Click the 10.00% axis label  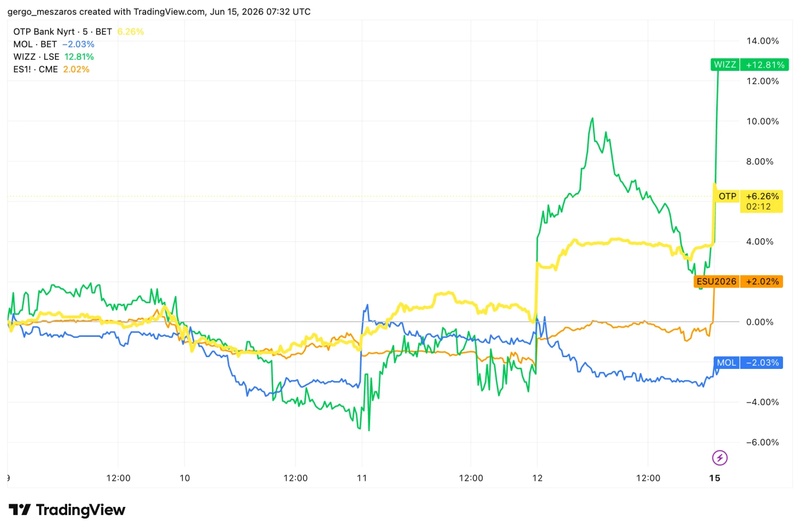point(762,121)
